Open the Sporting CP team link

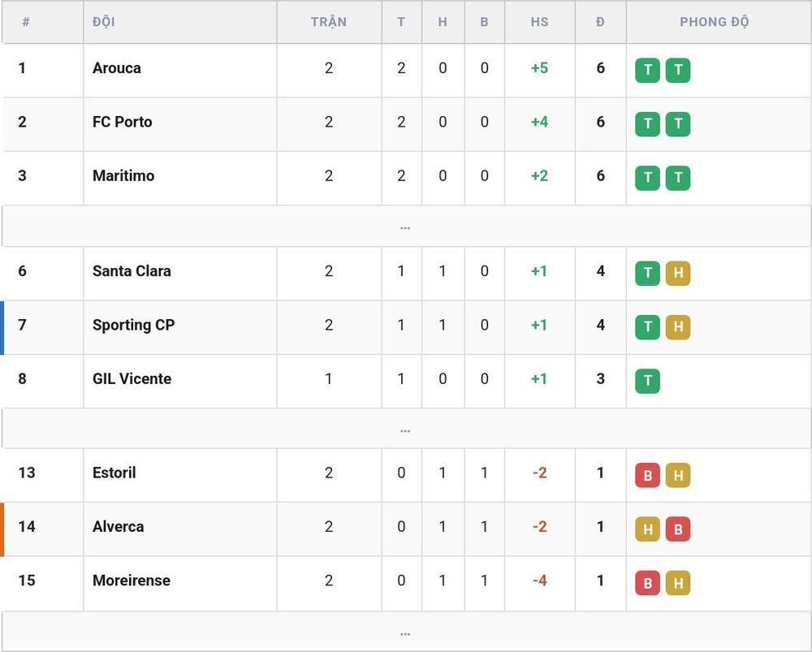tap(134, 325)
